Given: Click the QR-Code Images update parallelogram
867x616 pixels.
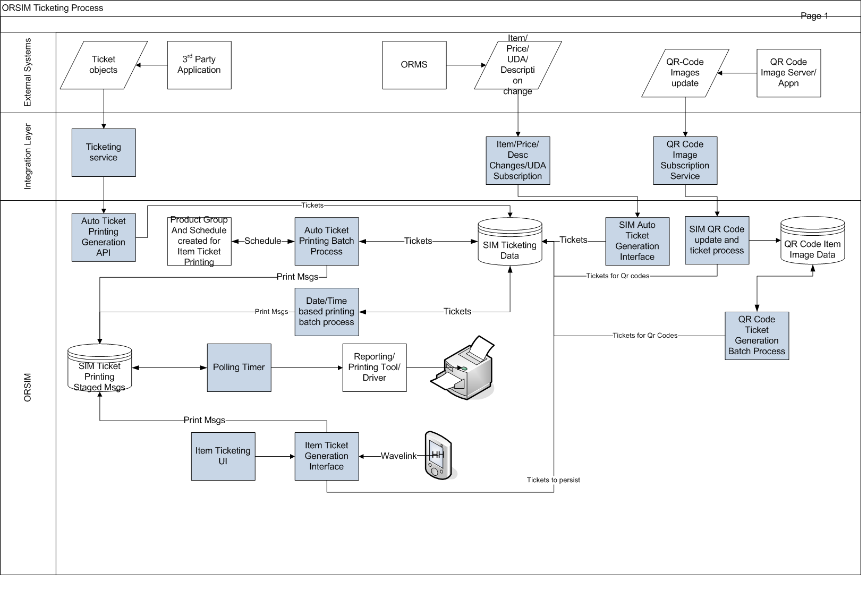Looking at the screenshot, I should point(685,73).
